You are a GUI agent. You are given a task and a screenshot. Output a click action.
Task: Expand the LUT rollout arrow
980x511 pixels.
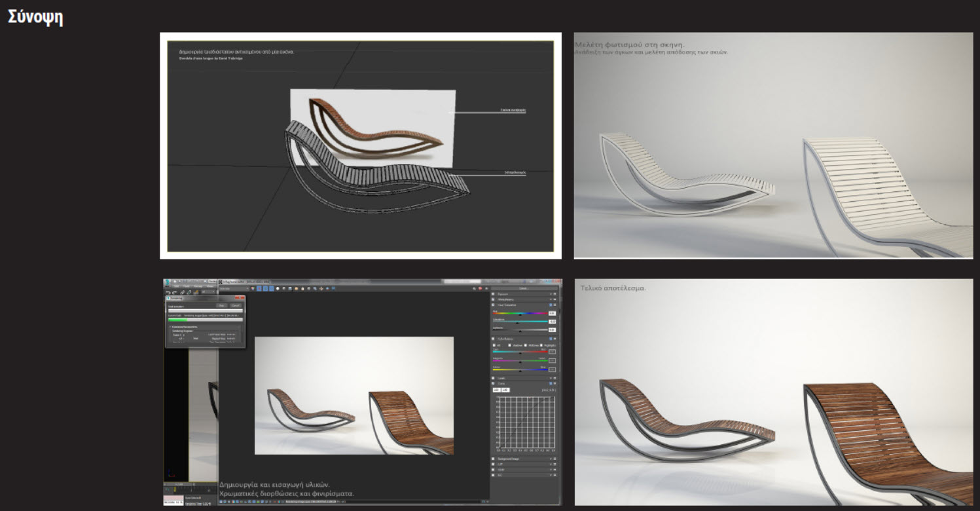coord(551,464)
